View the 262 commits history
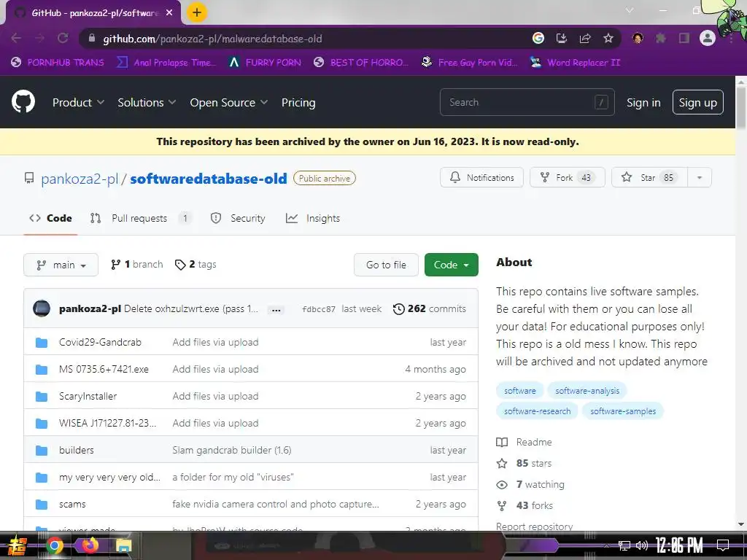 (430, 308)
